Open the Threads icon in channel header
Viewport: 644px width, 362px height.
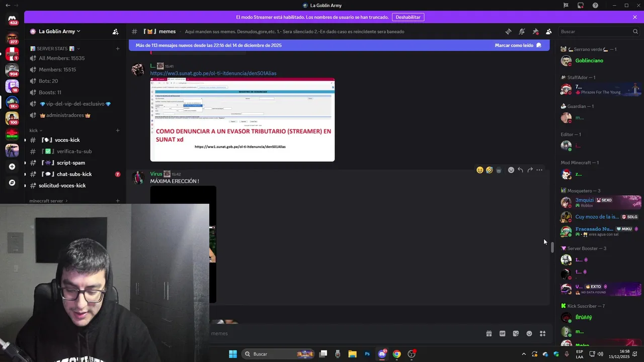click(x=508, y=31)
